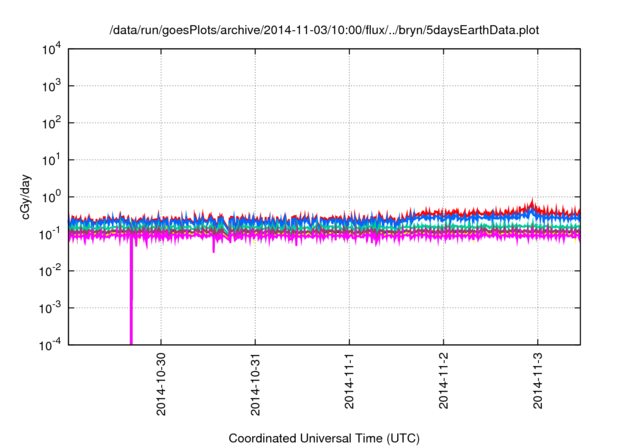The height and width of the screenshot is (448, 640).
Task: Click the 2014-11-2 date label
Action: [x=444, y=381]
